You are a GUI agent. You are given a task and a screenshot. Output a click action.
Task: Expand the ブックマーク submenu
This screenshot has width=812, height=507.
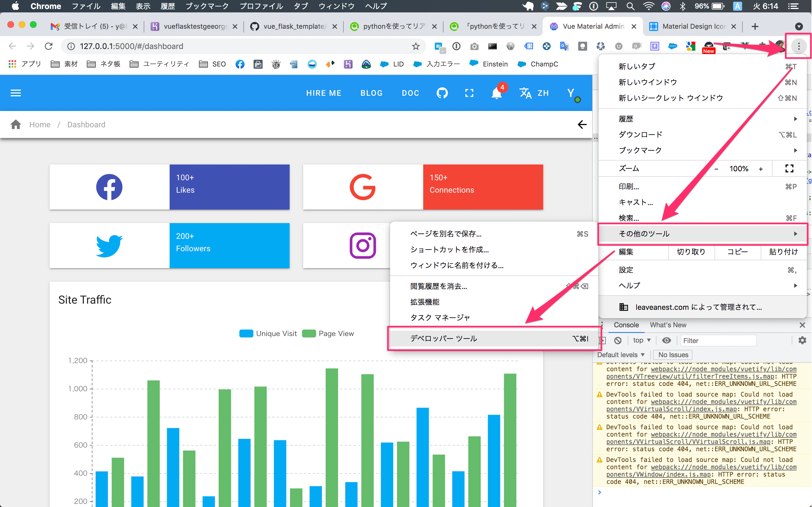(x=702, y=150)
